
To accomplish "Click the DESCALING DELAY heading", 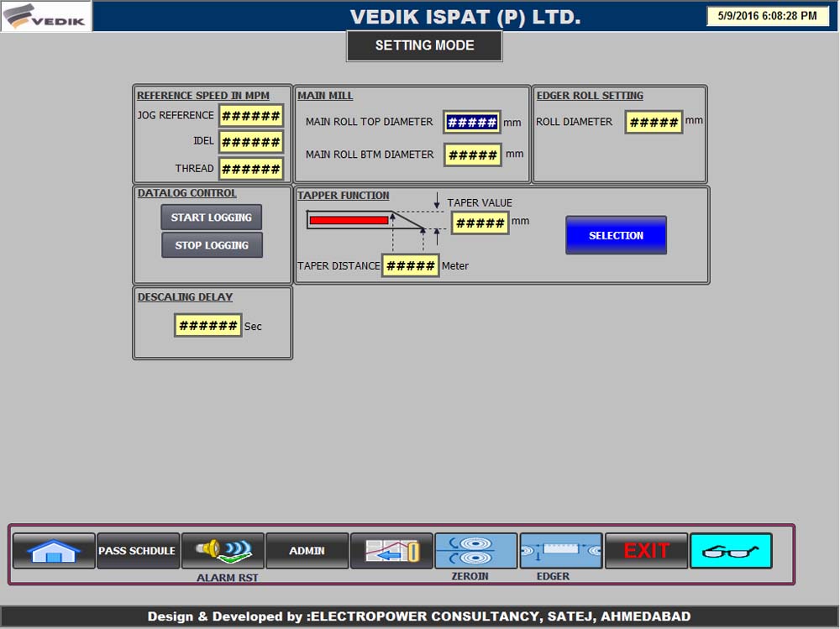I will (x=185, y=296).
